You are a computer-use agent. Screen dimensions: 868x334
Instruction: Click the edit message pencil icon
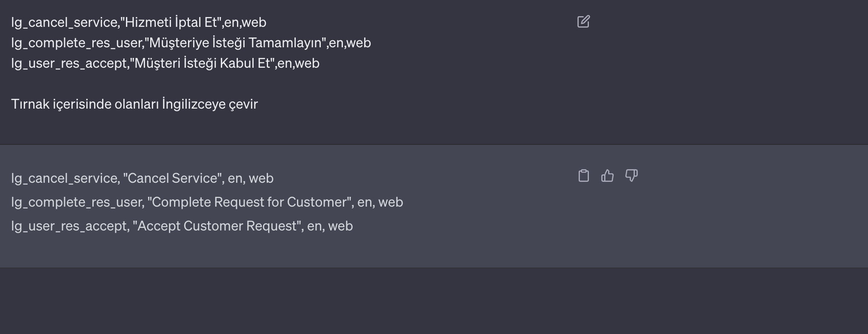click(x=583, y=22)
